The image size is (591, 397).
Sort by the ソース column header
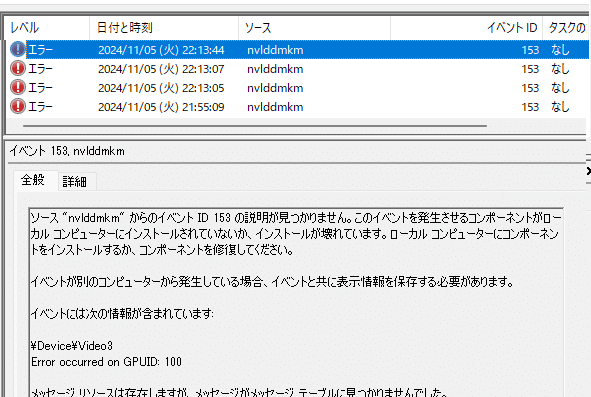pyautogui.click(x=314, y=28)
